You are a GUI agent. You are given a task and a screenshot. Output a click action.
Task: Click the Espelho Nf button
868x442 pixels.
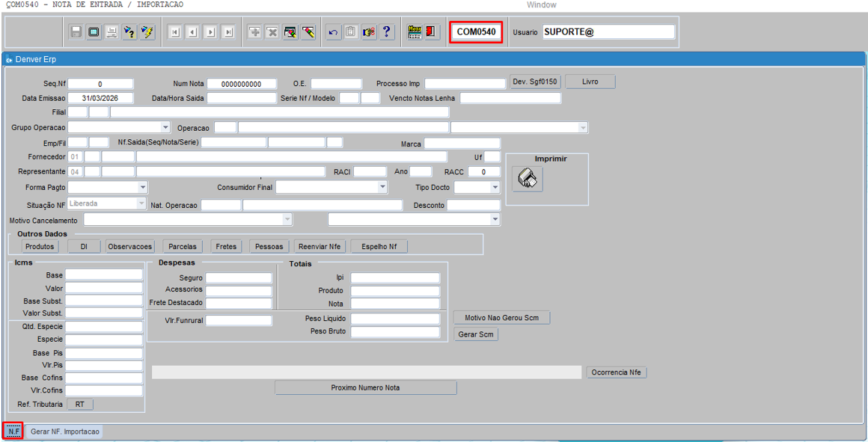(x=379, y=247)
